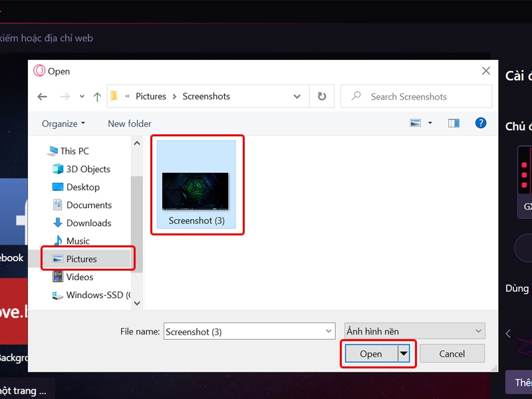The image size is (532, 399).
Task: Open the Ảnh hình nền file type dropdown
Action: click(414, 331)
